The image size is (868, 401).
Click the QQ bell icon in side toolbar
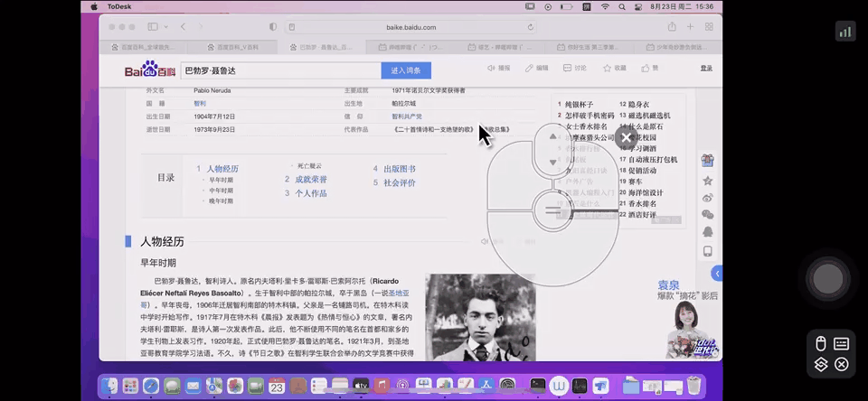point(707,232)
